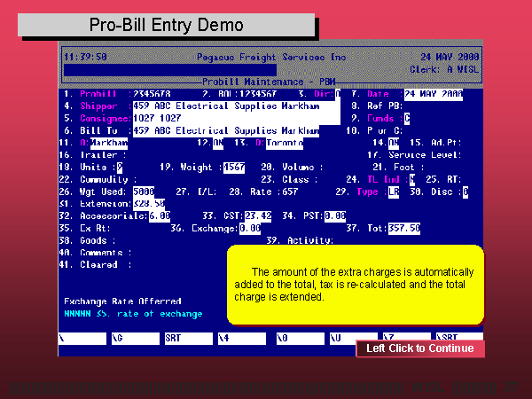Select the PST field showing 0.00
The width and height of the screenshot is (532, 399).
[x=335, y=215]
